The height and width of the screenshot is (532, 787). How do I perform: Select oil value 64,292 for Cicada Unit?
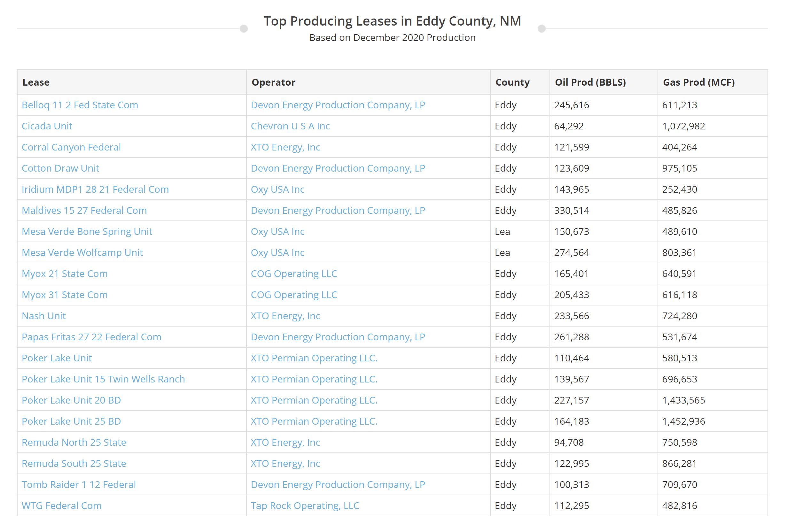pyautogui.click(x=569, y=126)
